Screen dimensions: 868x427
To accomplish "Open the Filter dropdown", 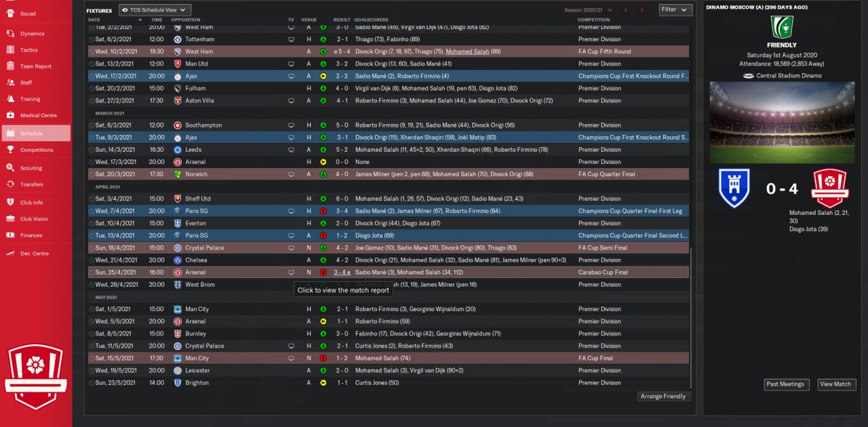I will tap(675, 9).
